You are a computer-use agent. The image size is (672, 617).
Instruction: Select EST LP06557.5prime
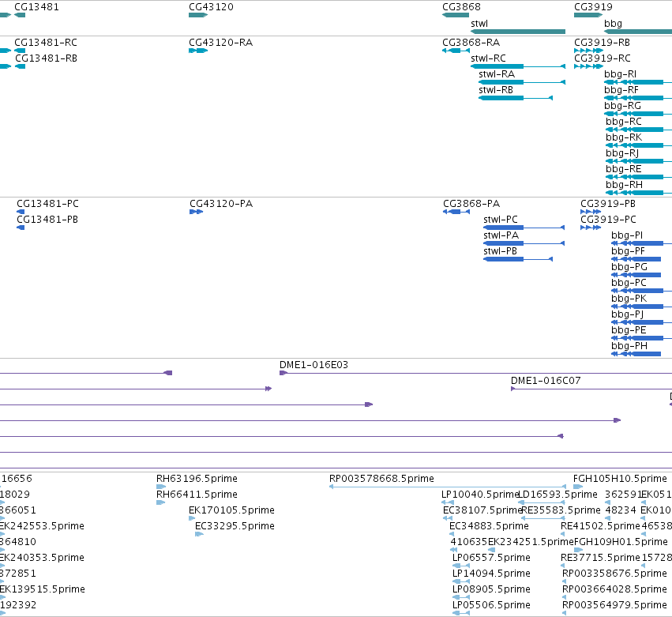click(461, 566)
